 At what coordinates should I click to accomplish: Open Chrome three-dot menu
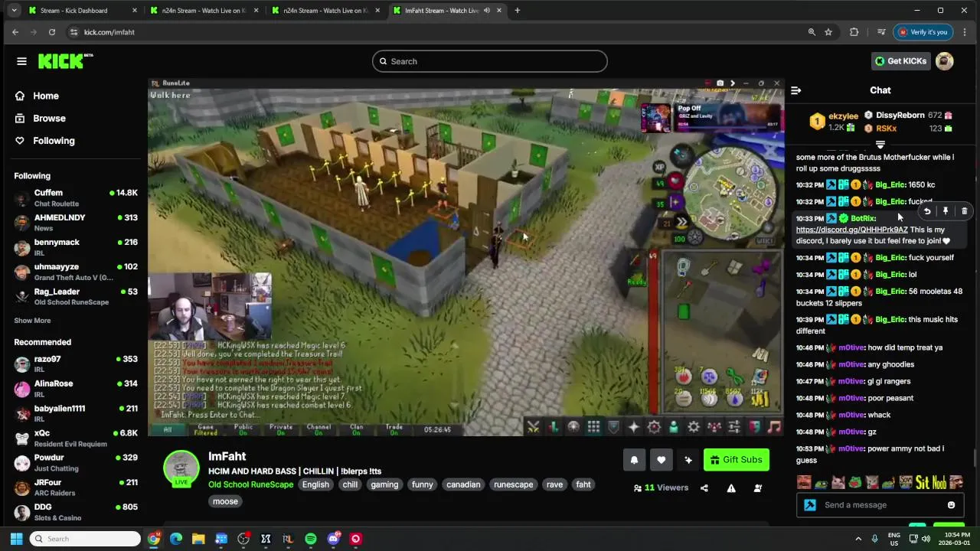(965, 32)
